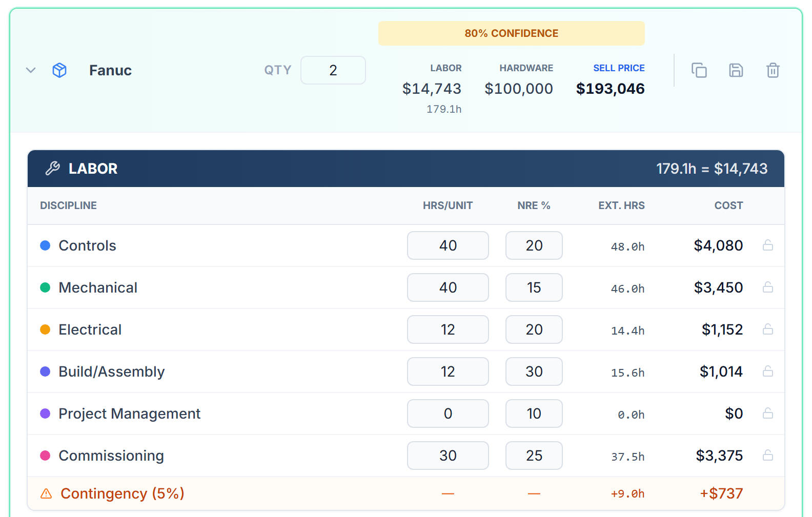Collapse the Fanuc section with chevron
This screenshot has height=517, width=812.
31,70
